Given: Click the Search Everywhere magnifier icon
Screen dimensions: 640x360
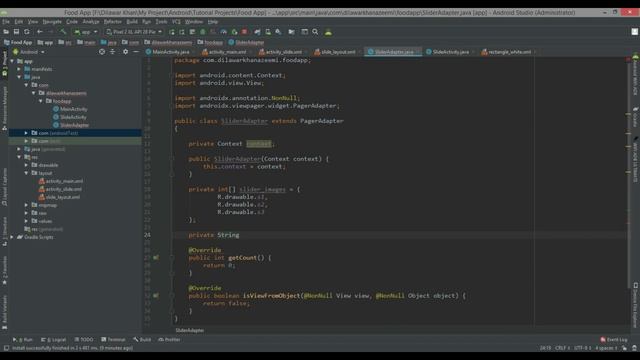Looking at the screenshot, I should 315,32.
